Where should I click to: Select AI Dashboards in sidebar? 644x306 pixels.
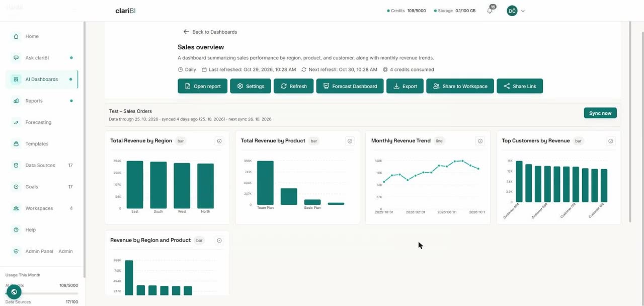(x=42, y=80)
